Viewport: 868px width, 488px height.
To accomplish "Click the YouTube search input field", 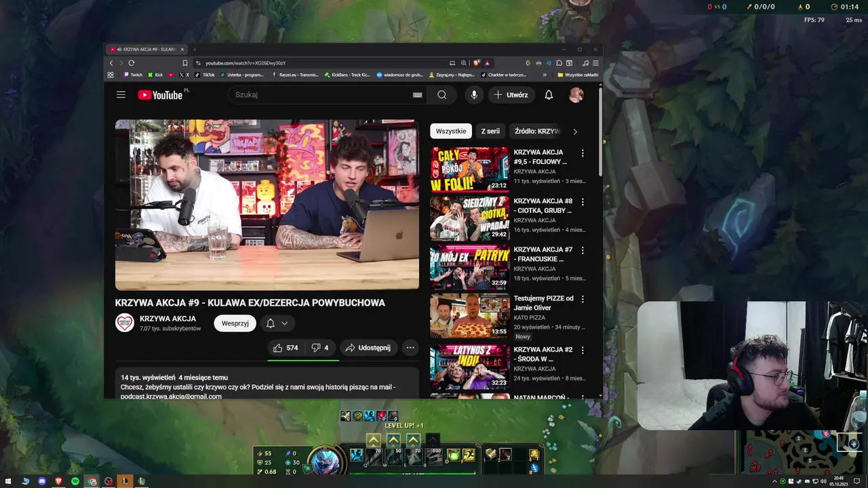I will tap(325, 95).
